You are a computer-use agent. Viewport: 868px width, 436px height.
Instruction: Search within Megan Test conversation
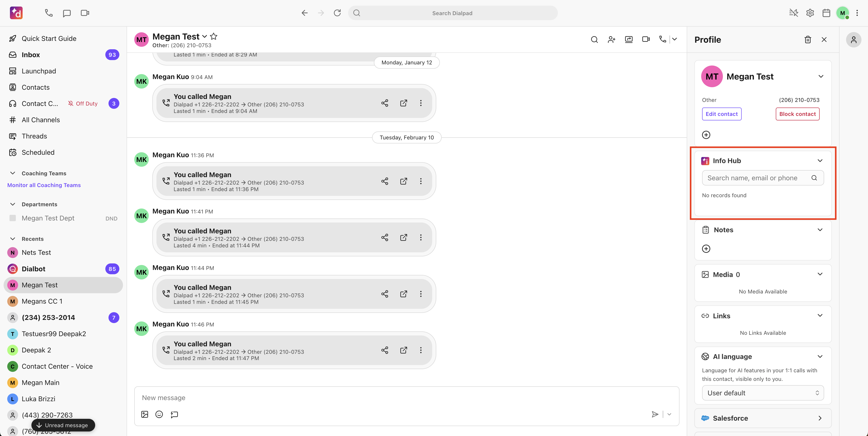594,39
